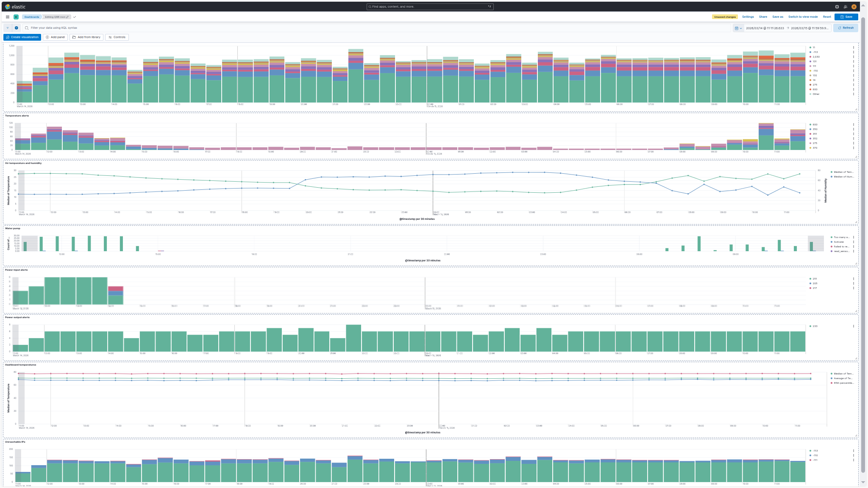Screen dimensions: 868x488
Task: Click the Editing GRB mon breadcrumb
Action: click(x=55, y=17)
